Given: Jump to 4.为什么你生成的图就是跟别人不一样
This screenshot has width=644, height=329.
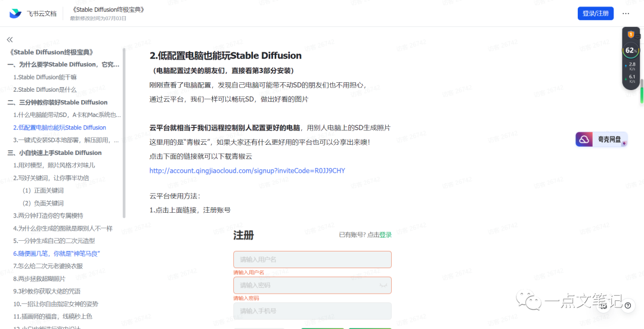Looking at the screenshot, I should click(63, 228).
